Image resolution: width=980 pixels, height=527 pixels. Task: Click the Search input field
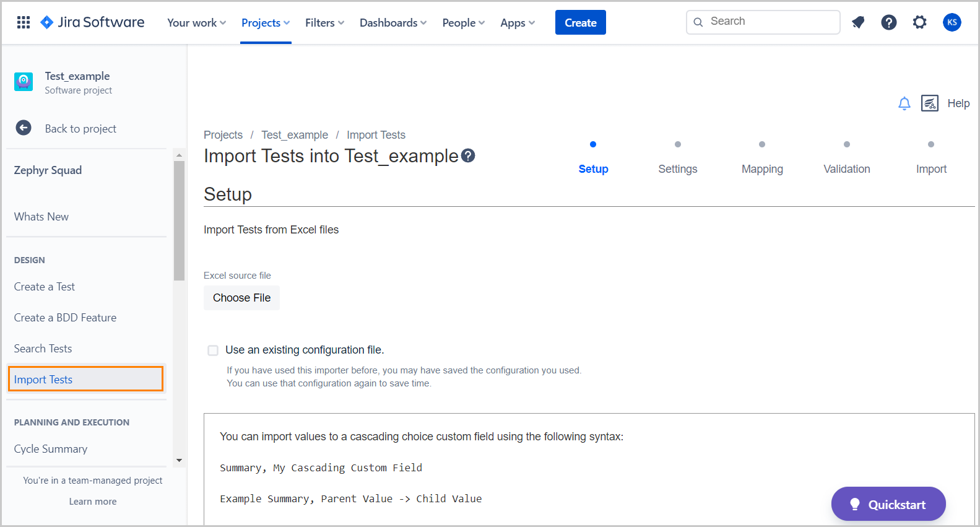763,22
